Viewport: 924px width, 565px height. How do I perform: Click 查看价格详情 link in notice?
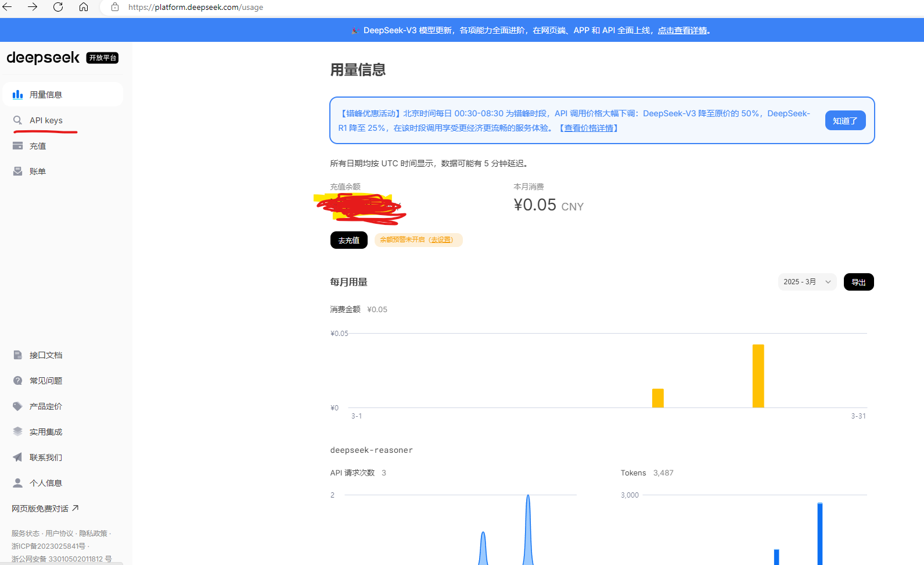coord(589,128)
